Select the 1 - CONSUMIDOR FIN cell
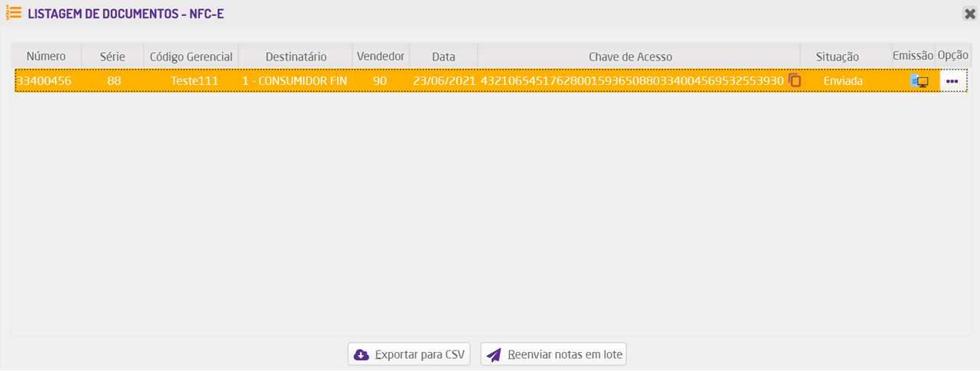Image resolution: width=980 pixels, height=372 pixels. pos(295,80)
